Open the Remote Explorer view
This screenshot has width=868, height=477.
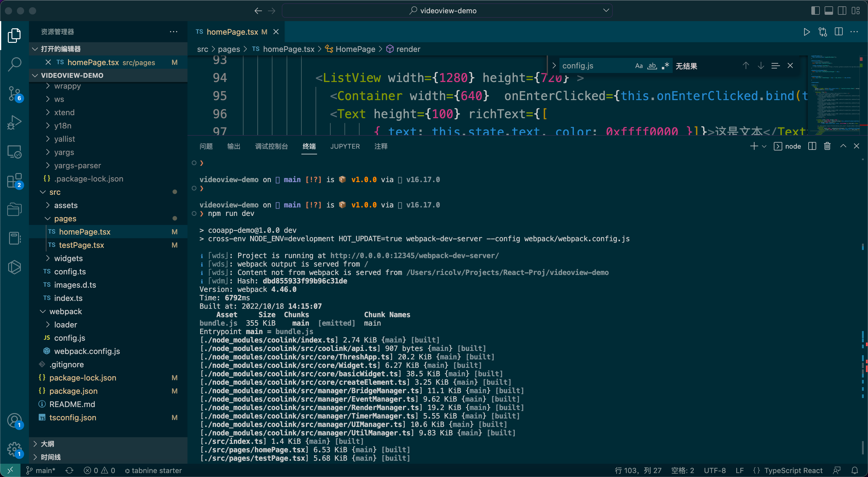pos(14,152)
